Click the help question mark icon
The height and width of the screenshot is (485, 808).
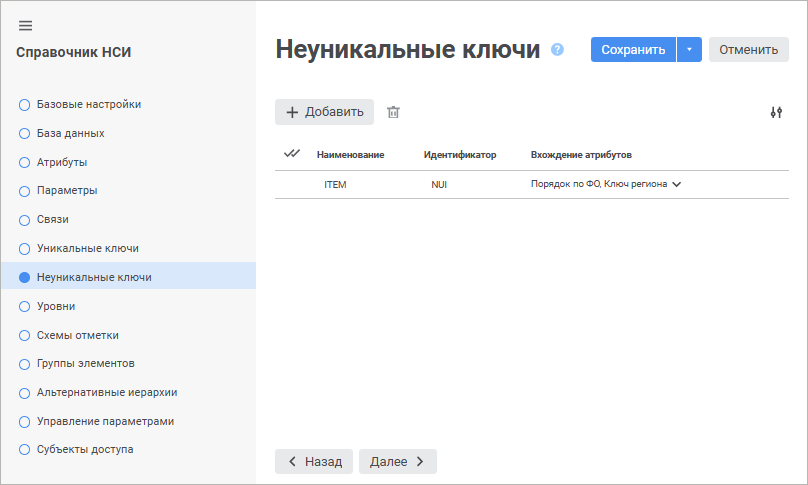click(x=557, y=49)
